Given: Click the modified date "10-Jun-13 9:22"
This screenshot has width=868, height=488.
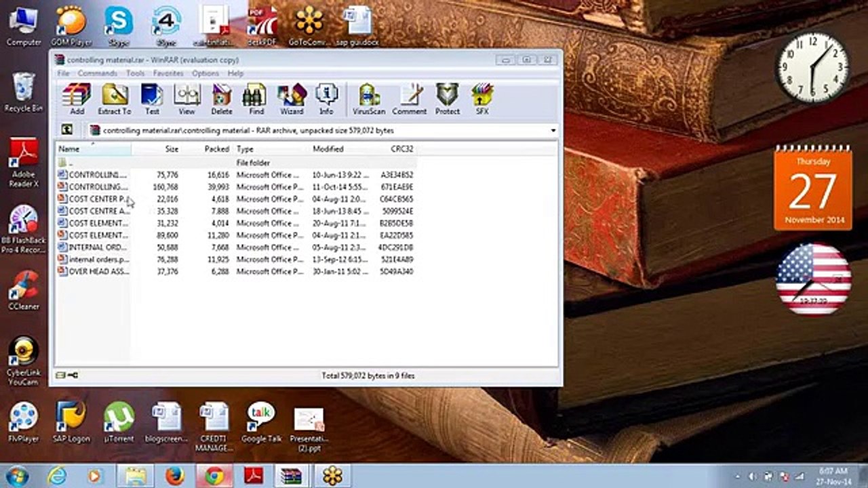Looking at the screenshot, I should tap(340, 175).
